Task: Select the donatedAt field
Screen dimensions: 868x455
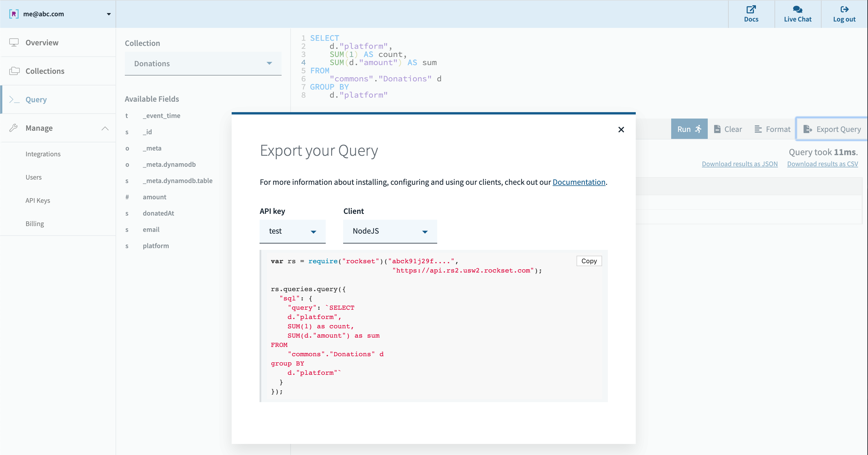Action: pyautogui.click(x=159, y=213)
